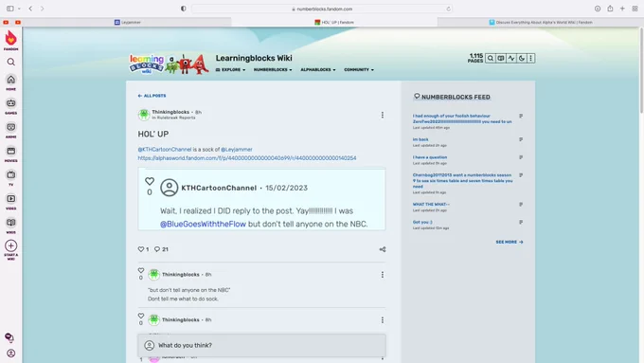Focus the 'What do you think?' reply box

click(x=261, y=345)
